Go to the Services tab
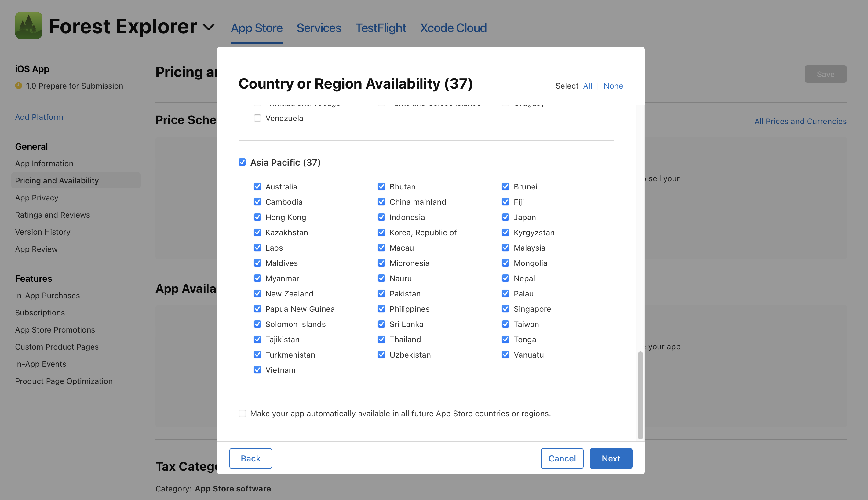The image size is (868, 500). (319, 28)
